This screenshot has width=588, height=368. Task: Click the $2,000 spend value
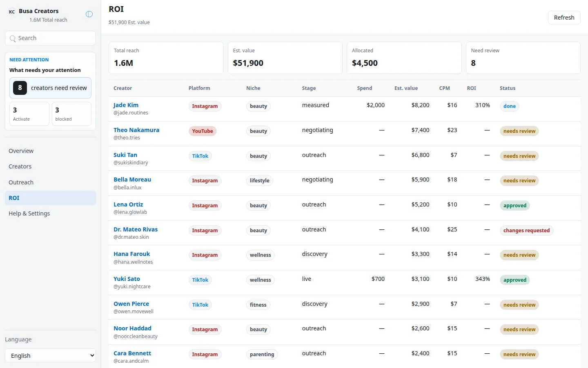click(x=376, y=105)
